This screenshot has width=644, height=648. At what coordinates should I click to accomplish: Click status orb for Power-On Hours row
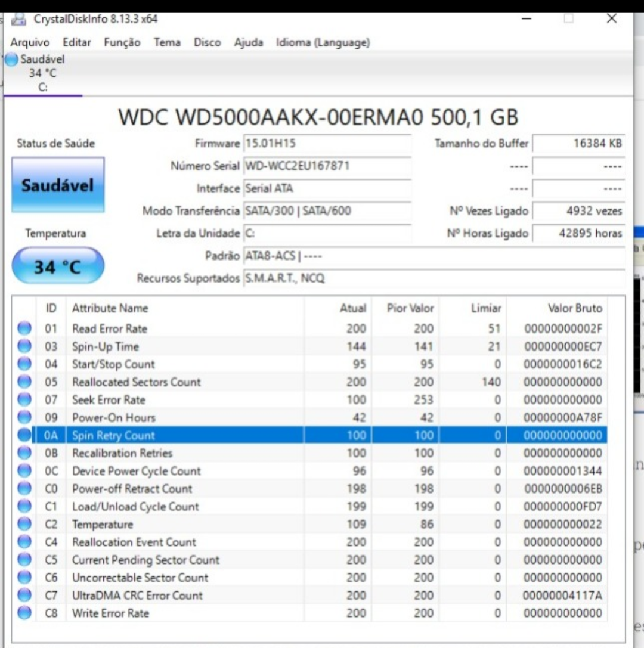pos(24,417)
